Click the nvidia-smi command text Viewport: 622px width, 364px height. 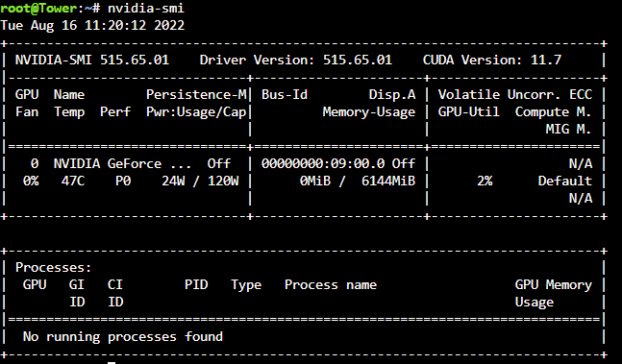(145, 8)
